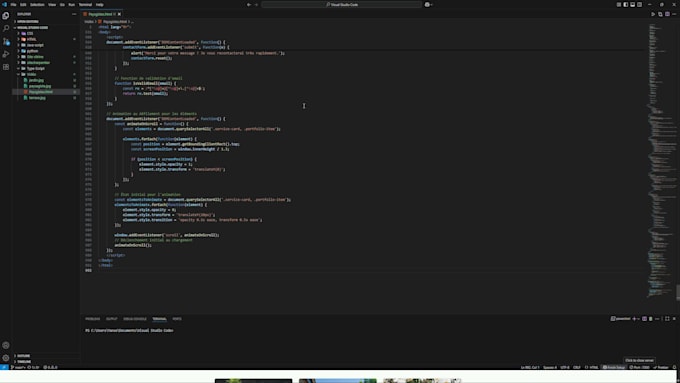Close the terminal panel

tap(674, 319)
